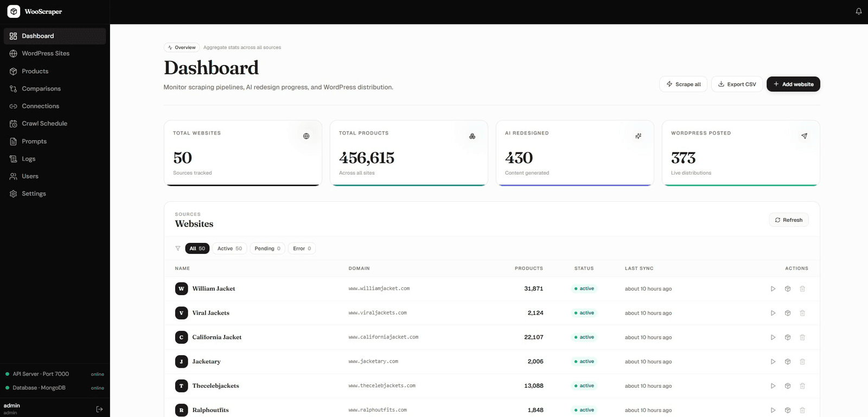This screenshot has width=868, height=417.
Task: Delete the William Jacket website
Action: (802, 288)
